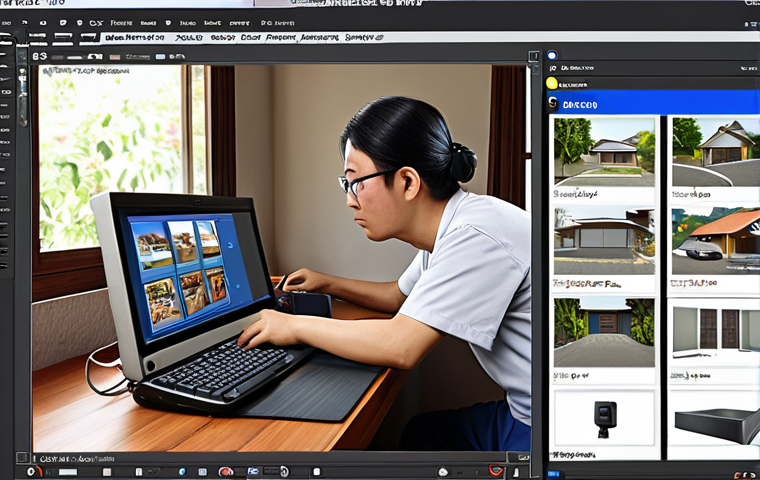760x480 pixels.
Task: Click the light-blue swatch in the options bar above the canvas
Action: click(x=160, y=57)
